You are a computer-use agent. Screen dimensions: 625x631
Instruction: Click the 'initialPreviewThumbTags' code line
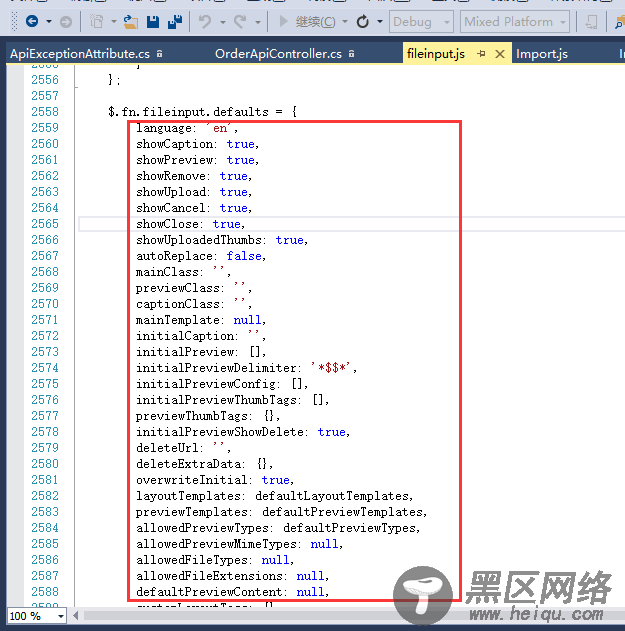tap(232, 400)
